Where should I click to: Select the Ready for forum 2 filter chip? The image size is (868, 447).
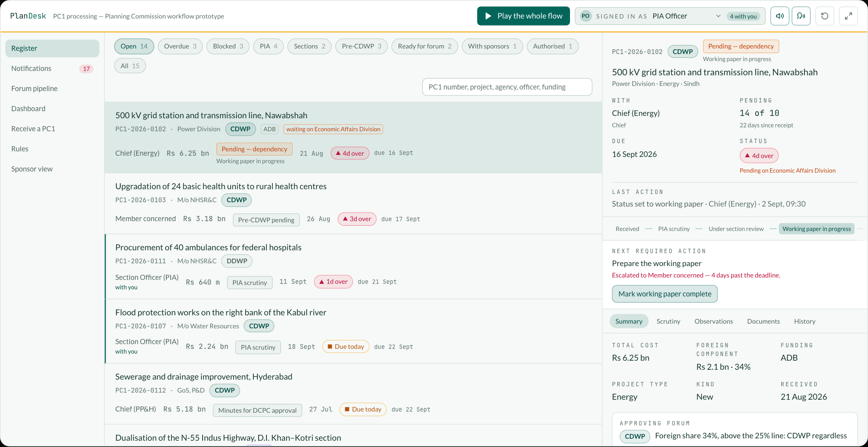tap(425, 46)
